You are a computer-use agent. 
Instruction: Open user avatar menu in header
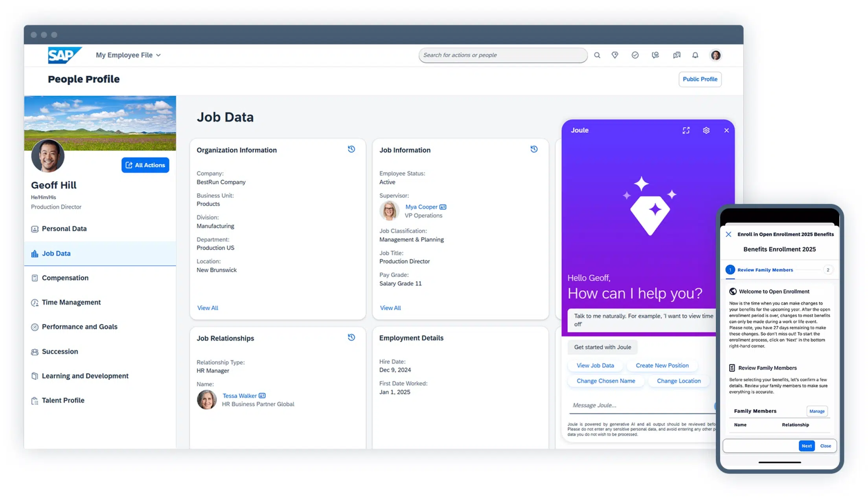(x=715, y=55)
